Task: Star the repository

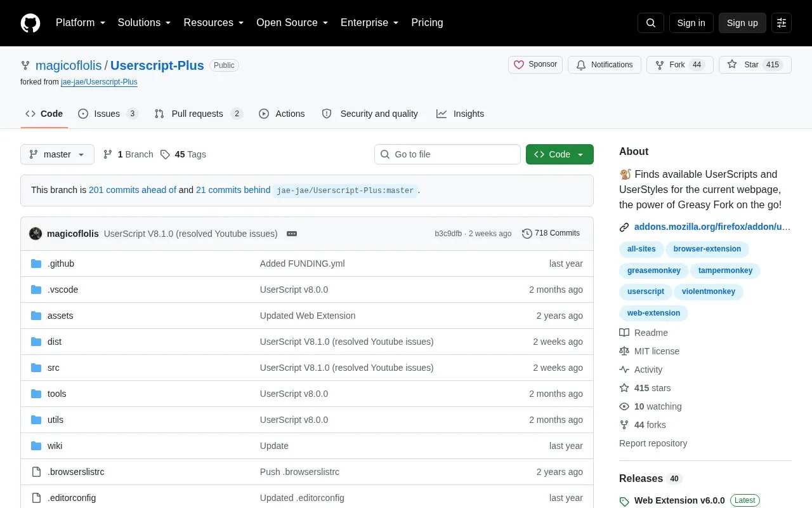Action: click(x=755, y=65)
